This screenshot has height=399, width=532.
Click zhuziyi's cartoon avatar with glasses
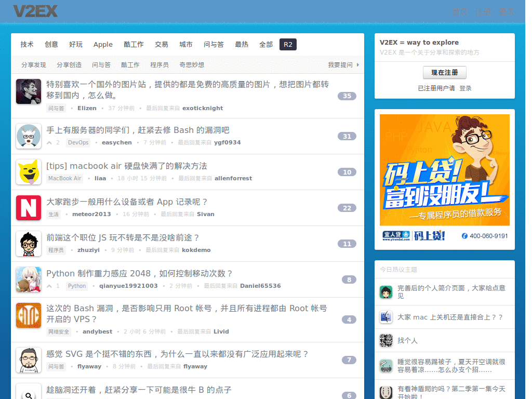pyautogui.click(x=29, y=244)
